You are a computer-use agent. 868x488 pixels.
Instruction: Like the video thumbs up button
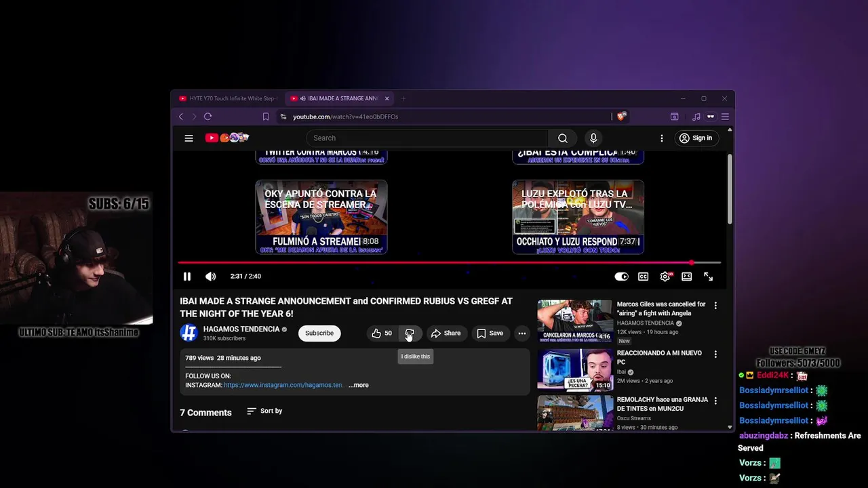pos(381,333)
